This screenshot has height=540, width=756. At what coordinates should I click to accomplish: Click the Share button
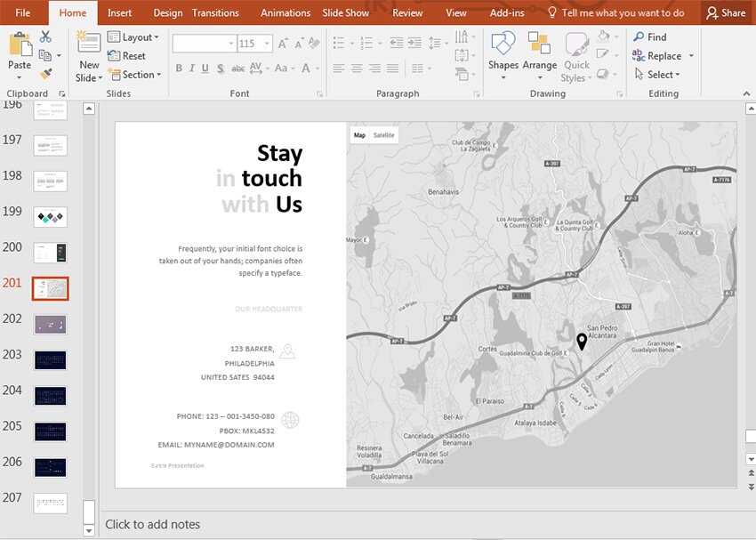click(x=725, y=12)
